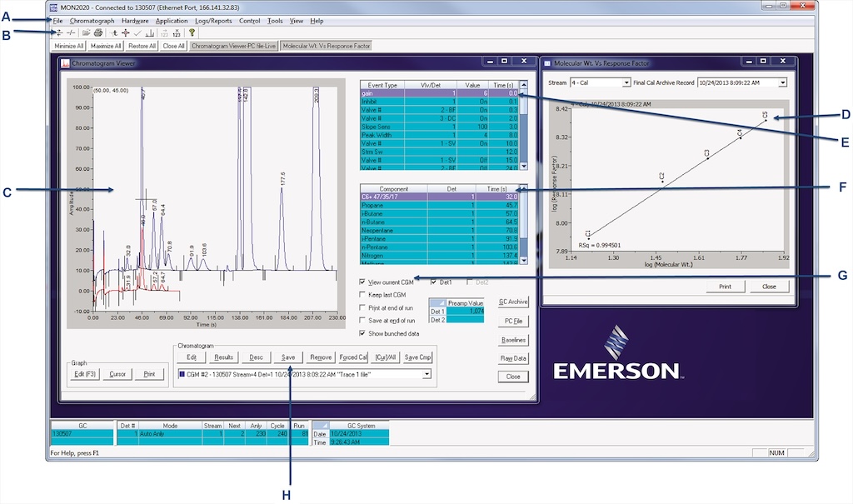This screenshot has width=853, height=504.
Task: Click the Graph Edit (F3) button
Action: click(85, 374)
